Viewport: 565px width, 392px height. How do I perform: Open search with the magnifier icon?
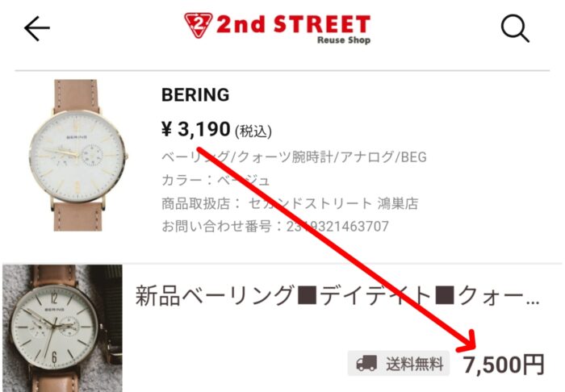coord(515,28)
